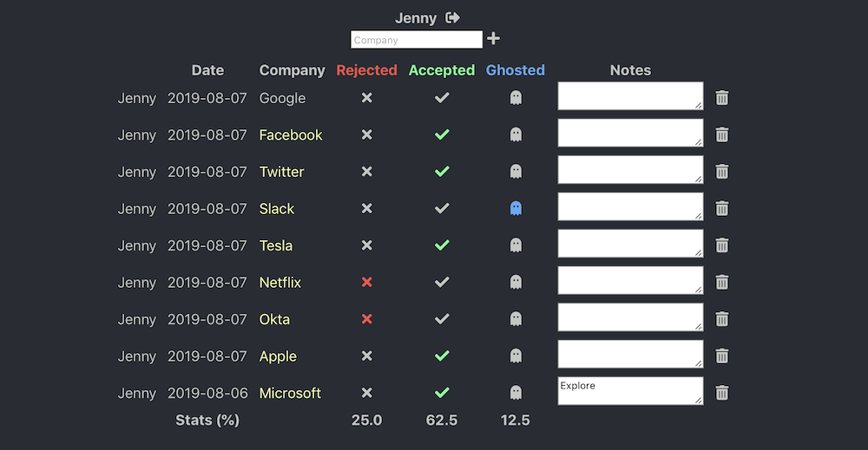This screenshot has width=868, height=450.
Task: Unmark Netflix as rejected
Action: pyautogui.click(x=366, y=283)
